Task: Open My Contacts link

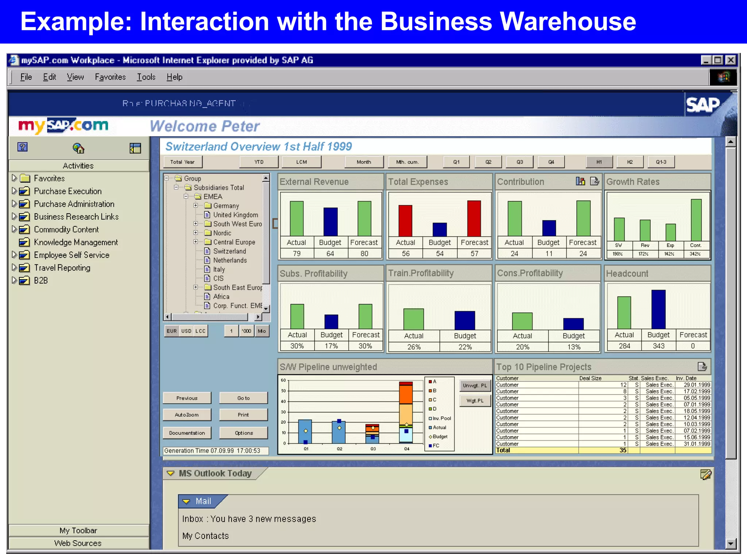Action: click(205, 536)
